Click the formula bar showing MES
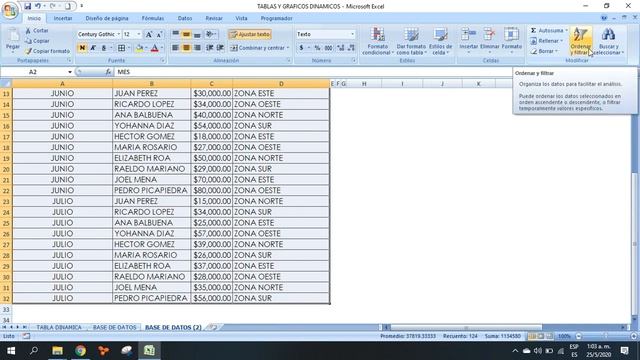 tap(313, 72)
